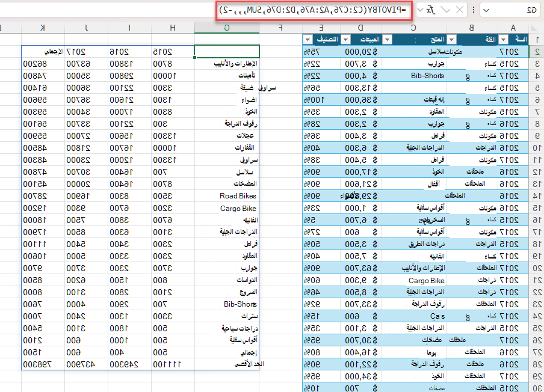Image resolution: width=544 pixels, height=392 pixels.
Task: Open the filter dropdown for التصنيف column
Action: coord(308,40)
